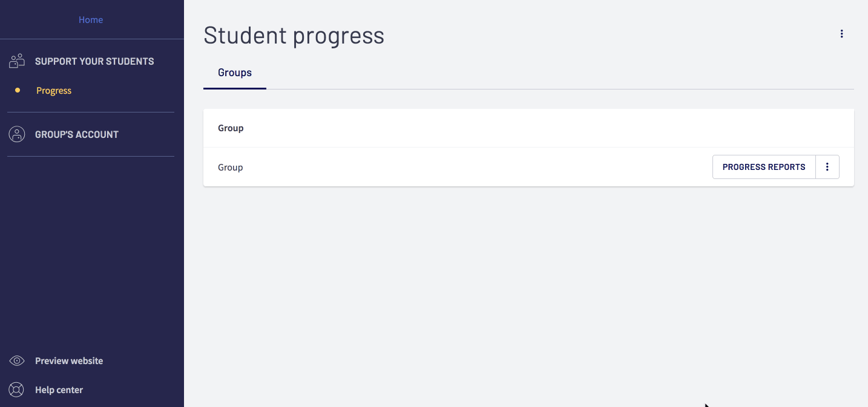This screenshot has height=407, width=868.
Task: Switch to the Groups tab
Action: point(235,73)
